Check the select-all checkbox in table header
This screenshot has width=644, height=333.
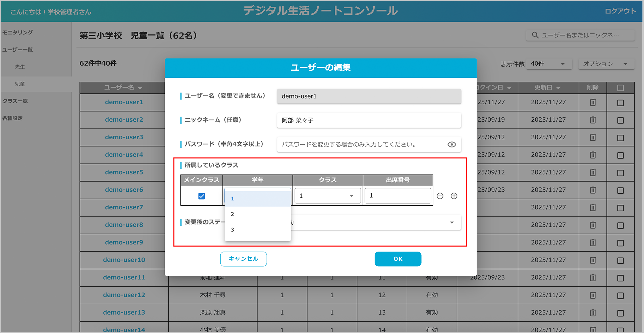coord(620,88)
